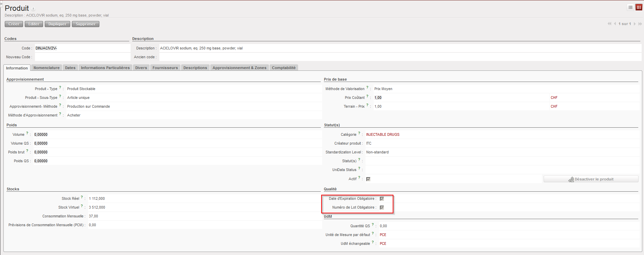644x255 pixels.
Task: Select the red form view icon
Action: [x=639, y=7]
